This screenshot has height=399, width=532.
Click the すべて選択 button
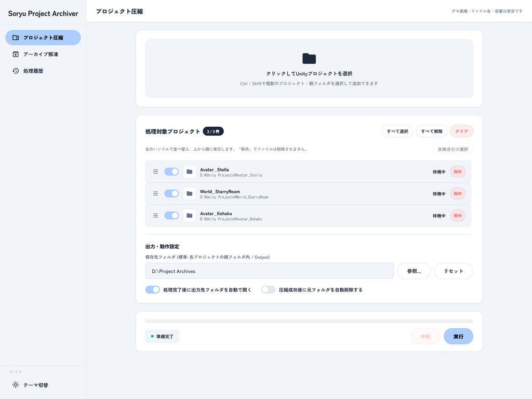(397, 131)
